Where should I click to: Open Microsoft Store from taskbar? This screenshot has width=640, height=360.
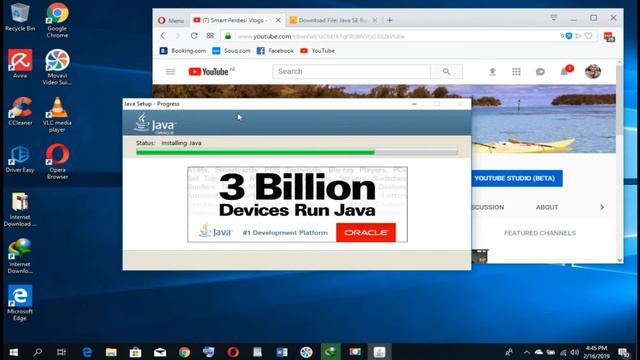coord(136,352)
